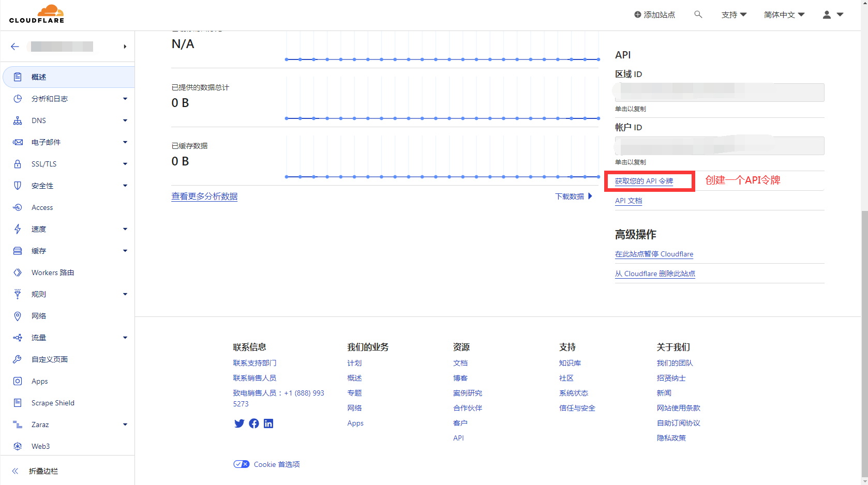Expand the 流量 submenu arrow
Viewport: 868px width, 485px height.
point(125,338)
